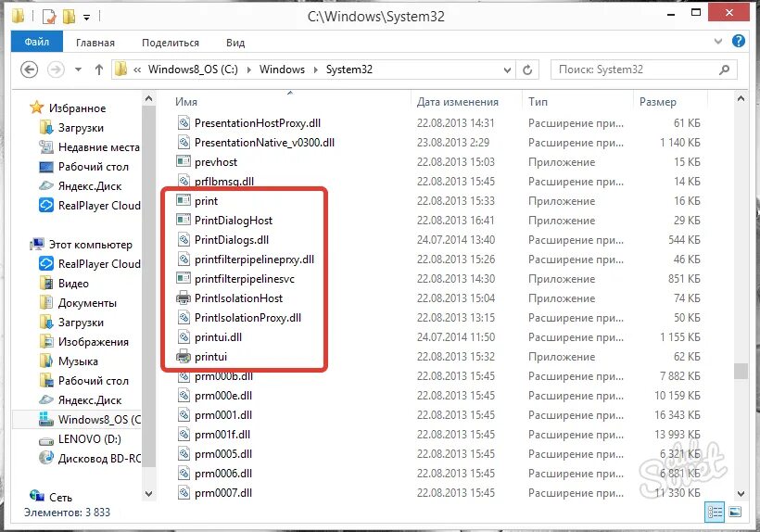Select the printui application printer icon
The image size is (760, 532).
point(184,357)
